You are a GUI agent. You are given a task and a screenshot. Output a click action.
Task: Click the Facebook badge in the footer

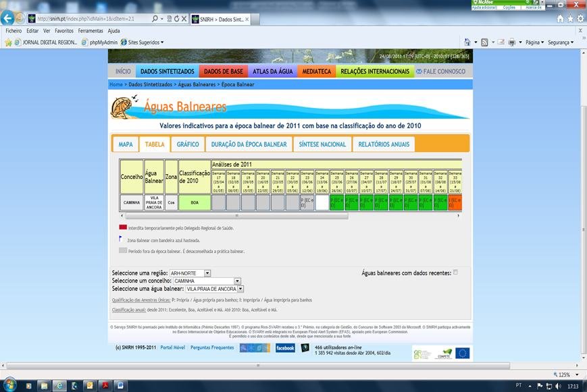click(x=284, y=348)
